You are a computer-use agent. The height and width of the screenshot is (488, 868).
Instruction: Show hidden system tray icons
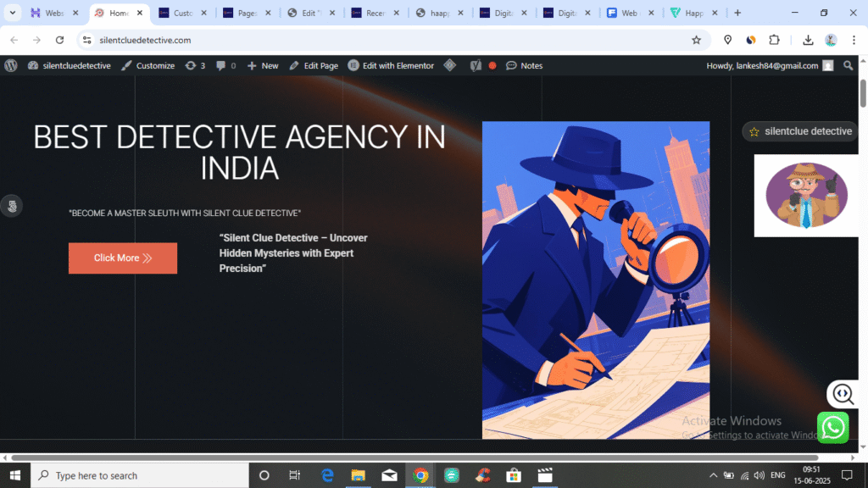coord(713,475)
